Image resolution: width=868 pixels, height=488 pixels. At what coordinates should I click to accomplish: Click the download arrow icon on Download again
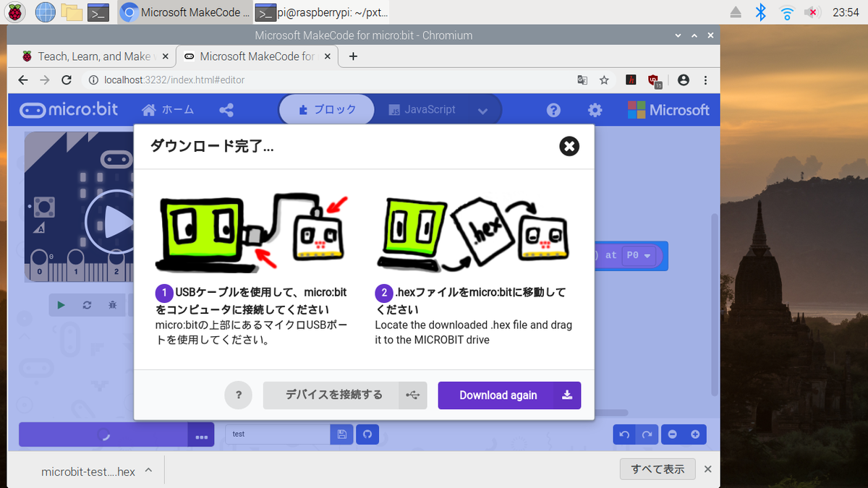click(567, 395)
